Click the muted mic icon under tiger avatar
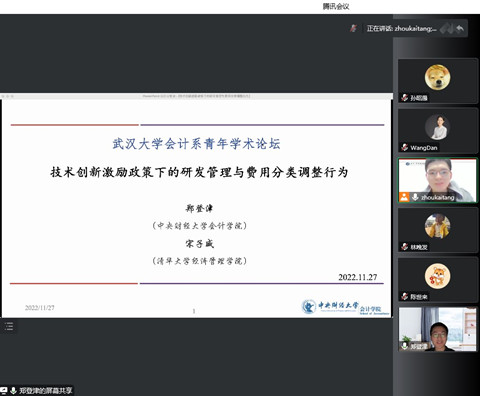Image resolution: width=480 pixels, height=396 pixels. click(405, 296)
